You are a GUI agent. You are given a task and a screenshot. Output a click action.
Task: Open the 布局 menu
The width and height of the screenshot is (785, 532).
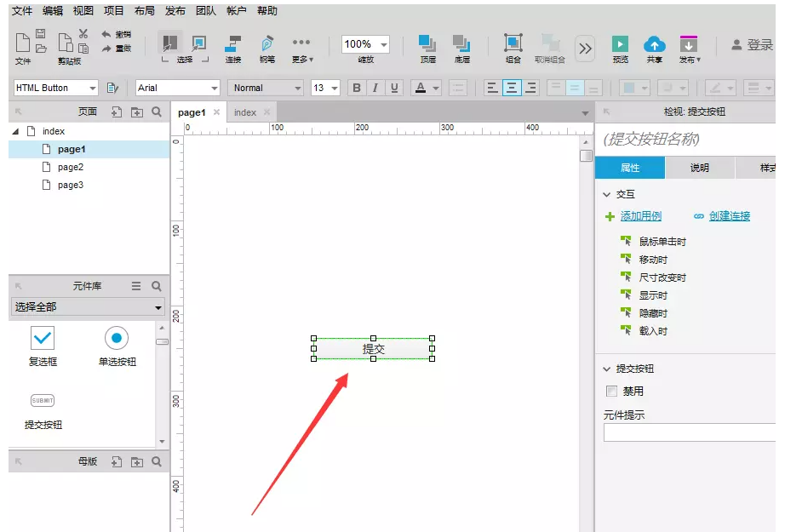click(x=145, y=11)
